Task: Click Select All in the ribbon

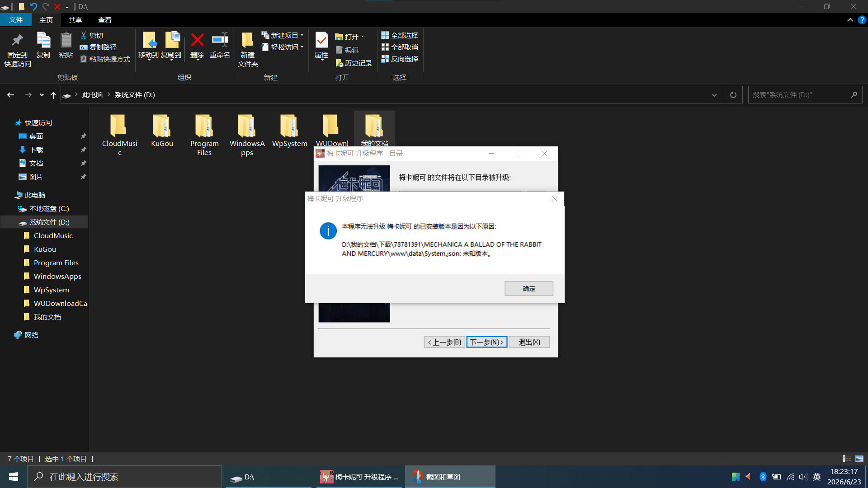Action: pos(400,35)
